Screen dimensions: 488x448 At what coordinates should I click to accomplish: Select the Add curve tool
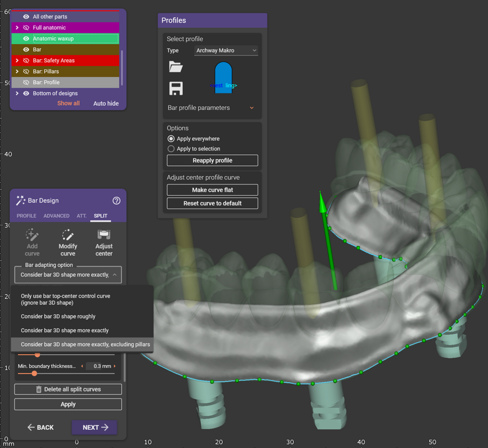(32, 242)
